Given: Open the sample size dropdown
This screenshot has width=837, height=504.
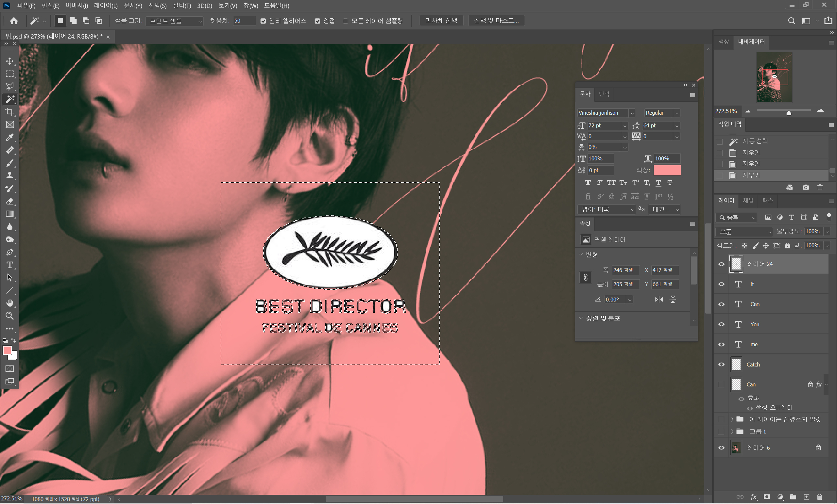Looking at the screenshot, I should [x=175, y=21].
